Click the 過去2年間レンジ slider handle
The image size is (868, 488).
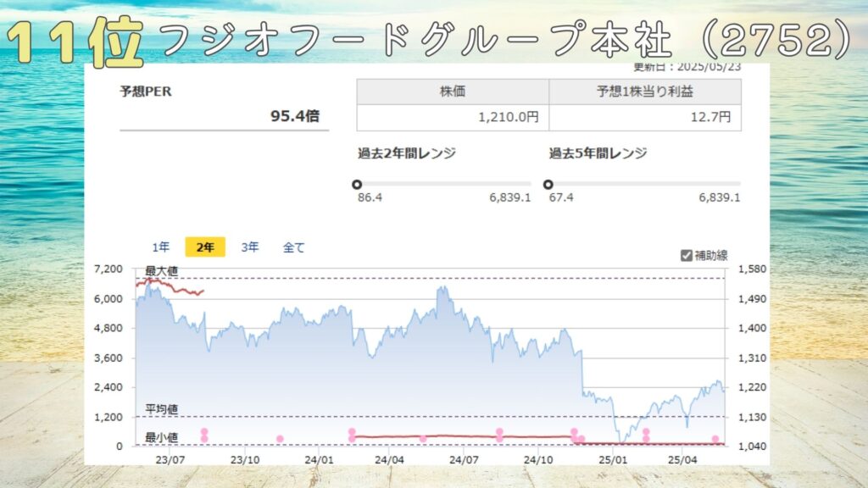pyautogui.click(x=357, y=184)
